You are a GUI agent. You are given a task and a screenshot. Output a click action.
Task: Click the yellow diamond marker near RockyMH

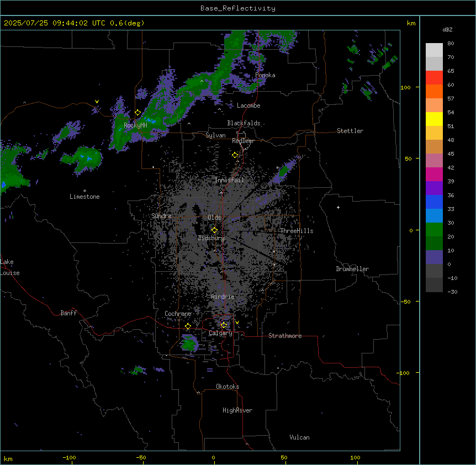(137, 113)
